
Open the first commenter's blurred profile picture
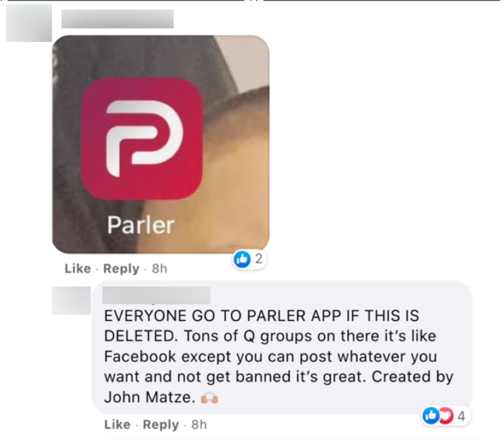(29, 23)
